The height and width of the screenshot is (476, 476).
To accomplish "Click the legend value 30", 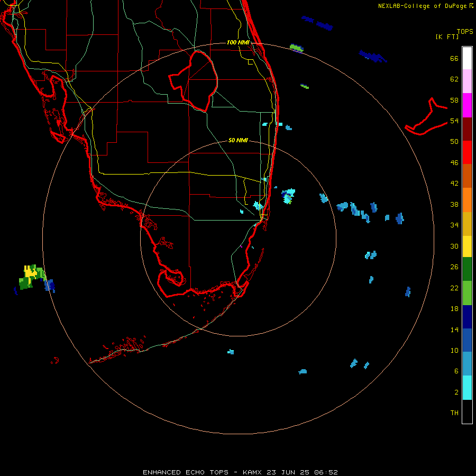I will (454, 246).
